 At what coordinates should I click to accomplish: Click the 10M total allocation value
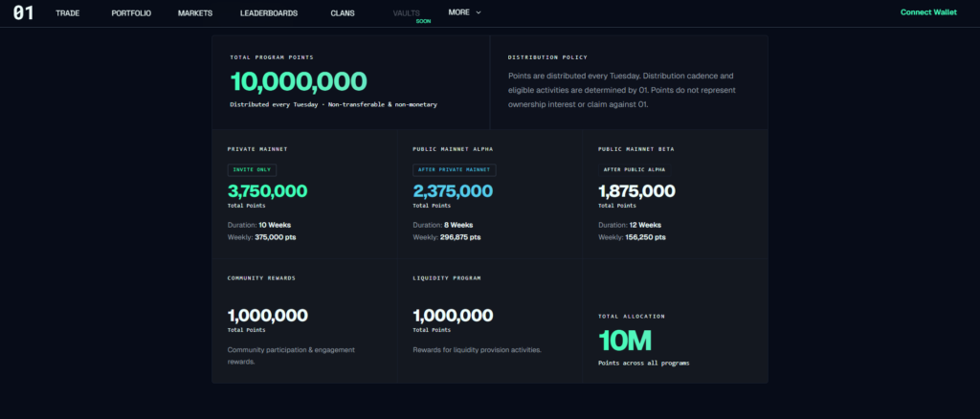coord(625,341)
